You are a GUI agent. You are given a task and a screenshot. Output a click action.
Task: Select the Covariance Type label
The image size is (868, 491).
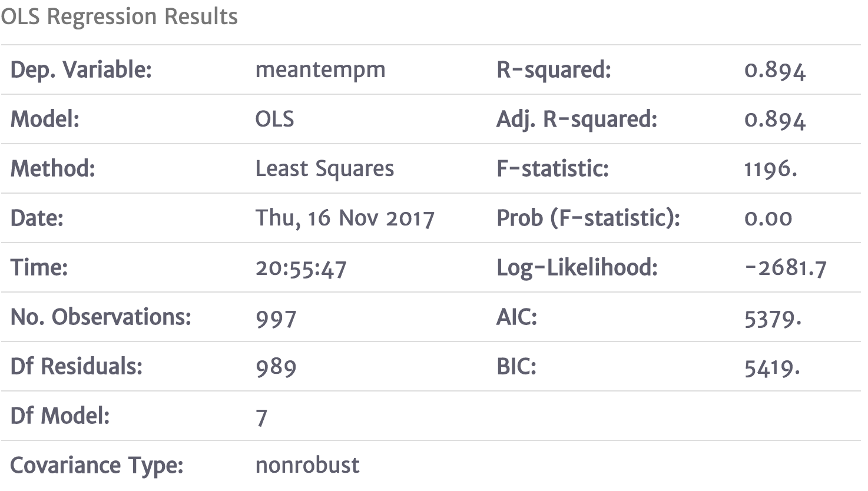pos(97,466)
